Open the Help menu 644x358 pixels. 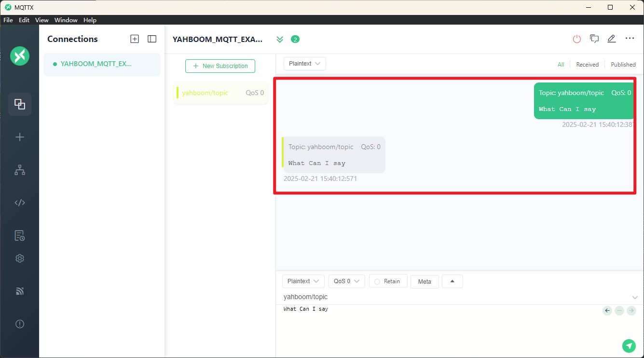[x=90, y=20]
